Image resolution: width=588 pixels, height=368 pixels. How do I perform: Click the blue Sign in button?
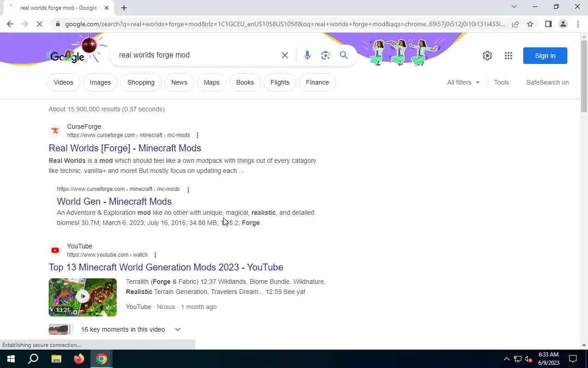point(545,56)
